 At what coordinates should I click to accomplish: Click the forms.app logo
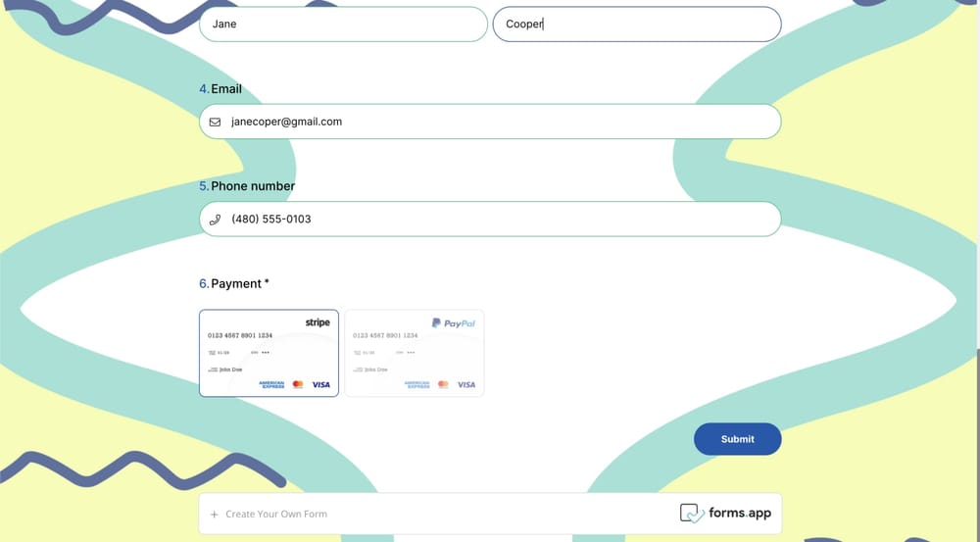[x=725, y=514]
